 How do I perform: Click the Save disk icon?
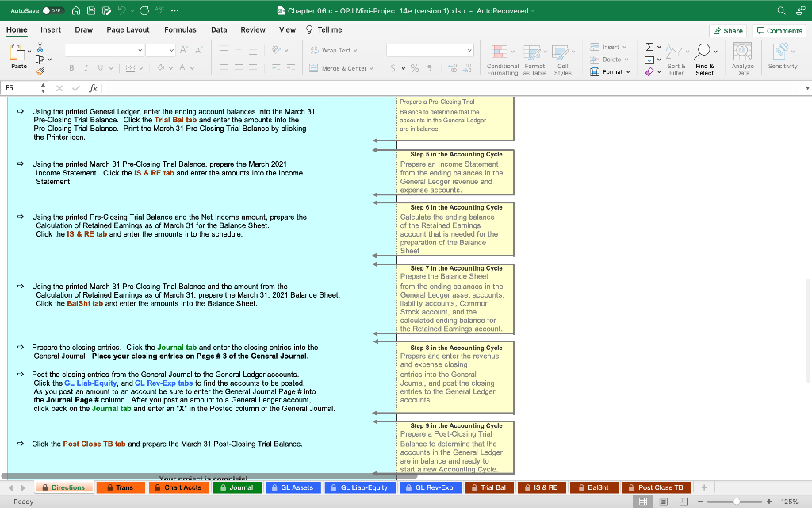(91, 10)
